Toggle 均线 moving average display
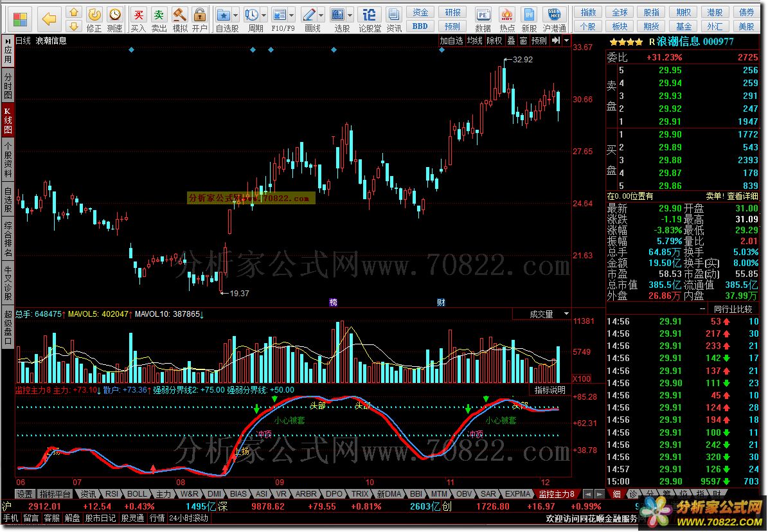 click(x=474, y=40)
